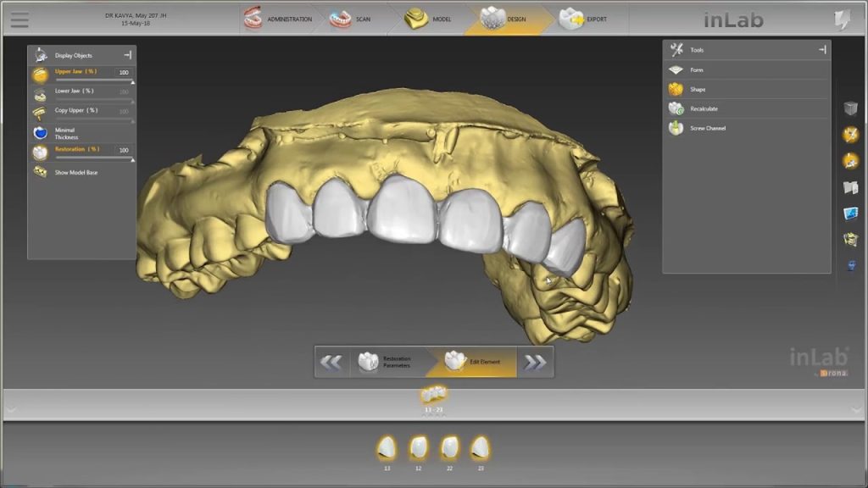Click the gray cube view icon

[x=850, y=108]
